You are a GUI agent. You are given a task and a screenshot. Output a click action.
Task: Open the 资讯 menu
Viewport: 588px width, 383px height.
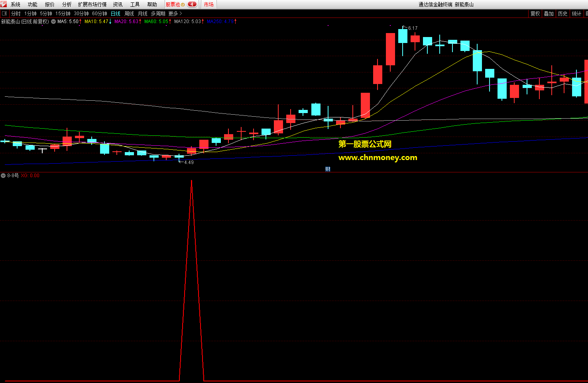point(118,4)
